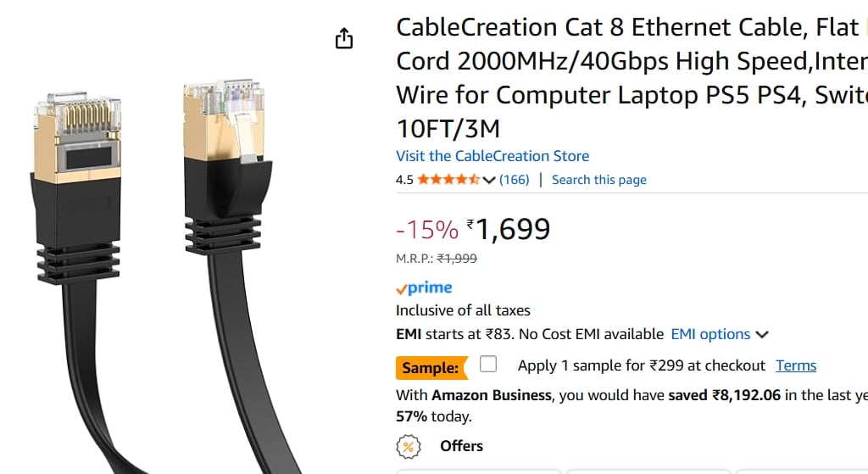
Task: Click the bold Amazon Business text
Action: [x=492, y=395]
